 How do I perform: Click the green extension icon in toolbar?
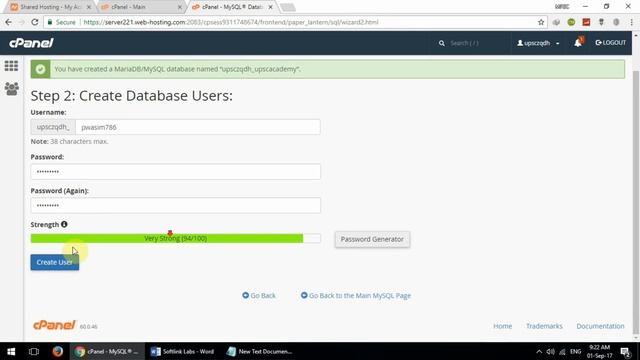click(x=571, y=22)
